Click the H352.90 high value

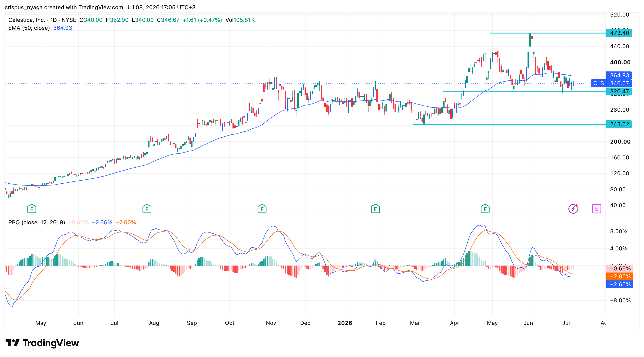117,20
